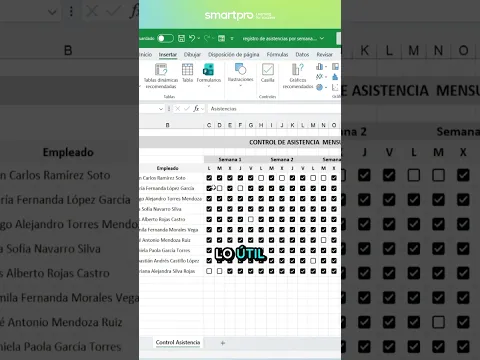
Task: Click the formula bar Cancel X icon
Action: (x=178, y=109)
